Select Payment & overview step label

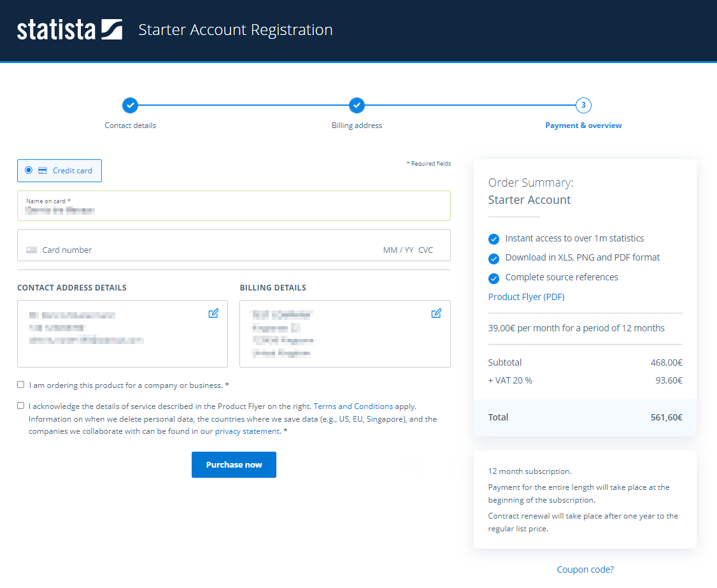583,125
